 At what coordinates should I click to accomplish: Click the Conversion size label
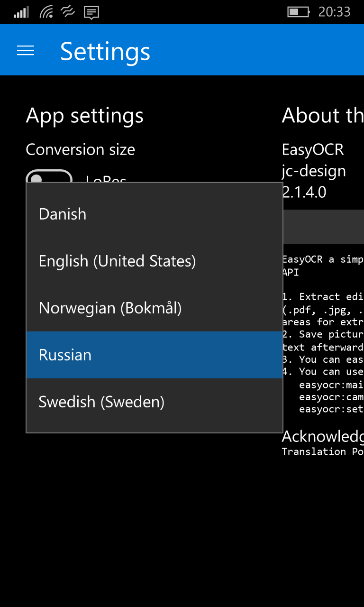point(80,149)
